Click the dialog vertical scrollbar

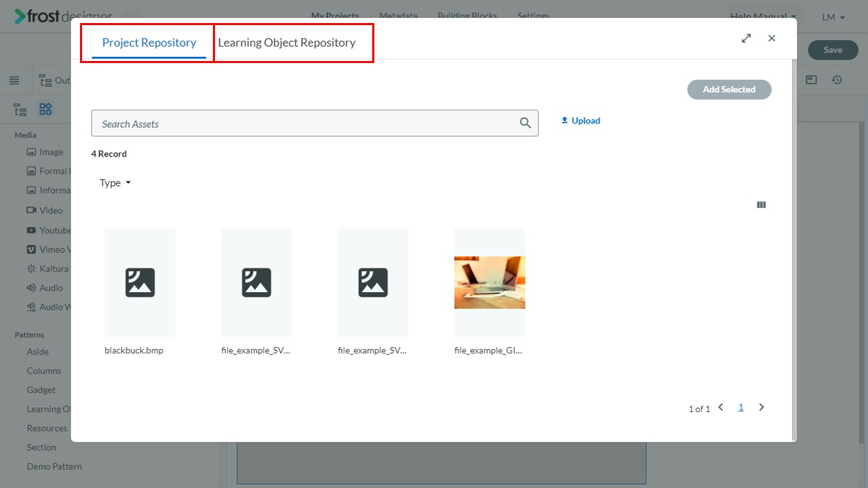point(795,249)
